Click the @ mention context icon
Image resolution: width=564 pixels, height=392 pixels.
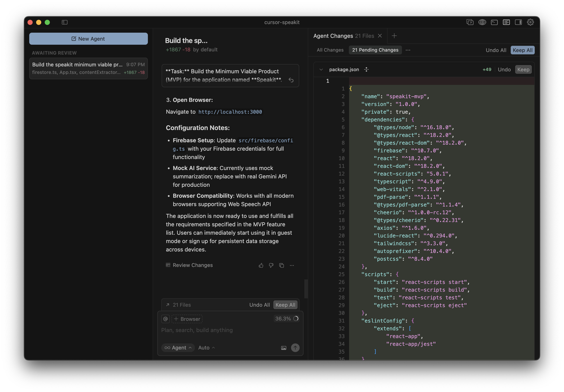(x=166, y=319)
